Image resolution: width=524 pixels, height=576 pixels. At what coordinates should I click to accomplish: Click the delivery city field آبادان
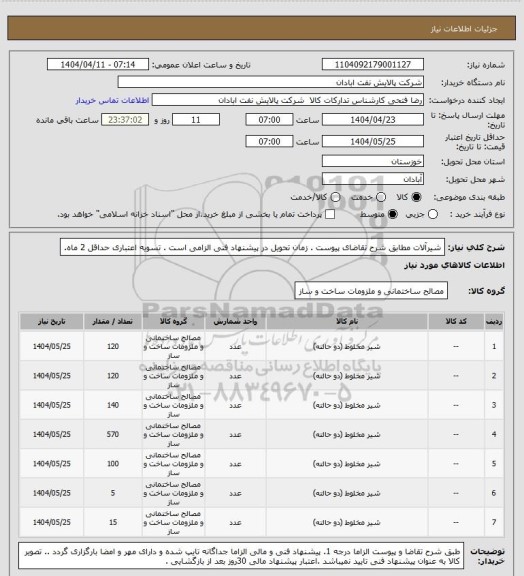point(373,179)
